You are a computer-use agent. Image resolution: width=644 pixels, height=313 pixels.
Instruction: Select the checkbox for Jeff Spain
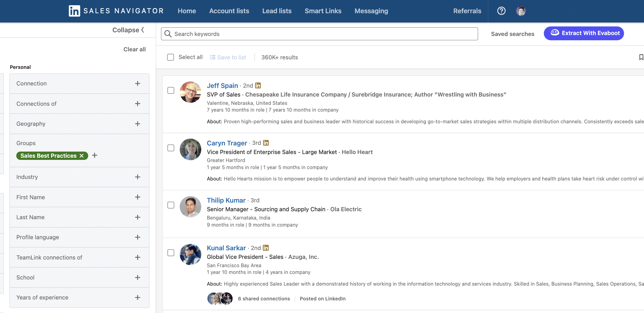171,90
